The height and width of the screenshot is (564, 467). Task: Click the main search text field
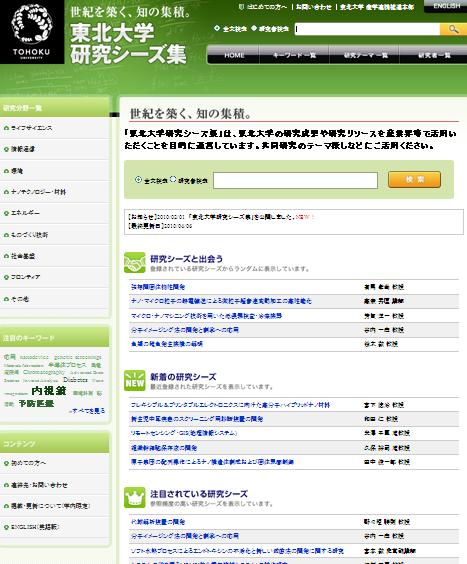tap(295, 180)
